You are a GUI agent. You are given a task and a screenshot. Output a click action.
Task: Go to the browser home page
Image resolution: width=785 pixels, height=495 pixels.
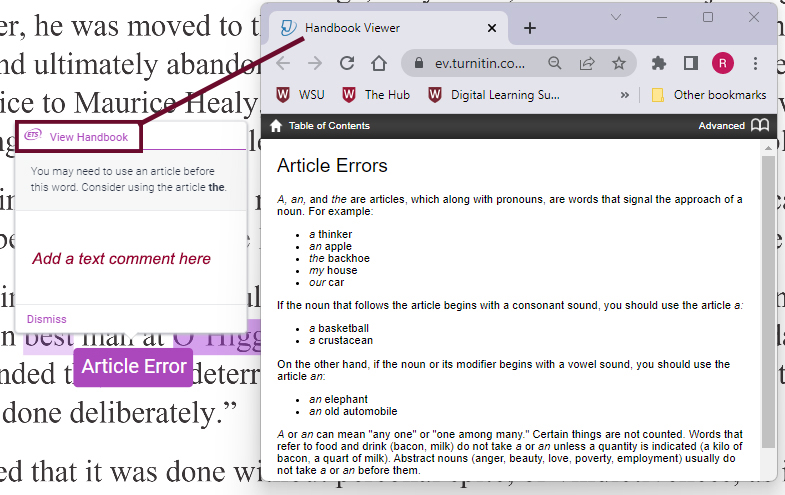378,63
